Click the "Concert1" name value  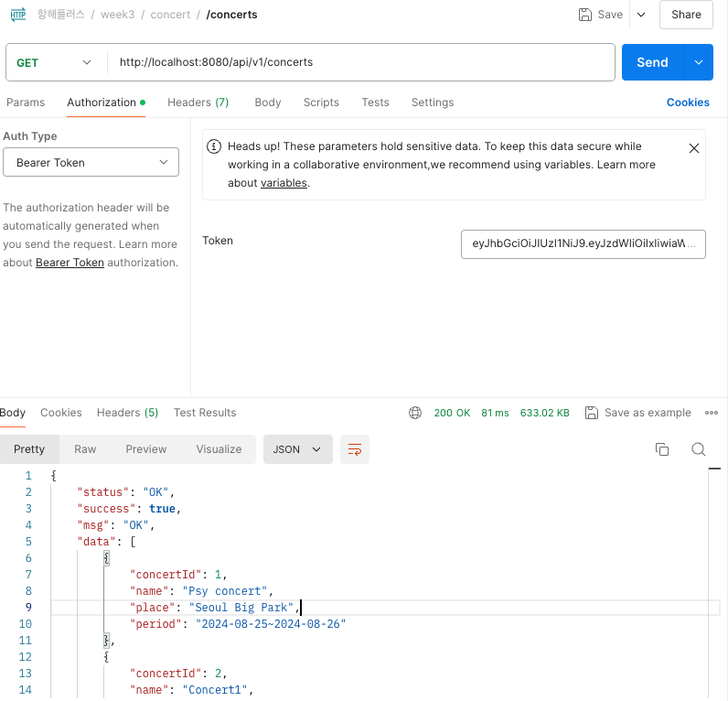tap(215, 690)
